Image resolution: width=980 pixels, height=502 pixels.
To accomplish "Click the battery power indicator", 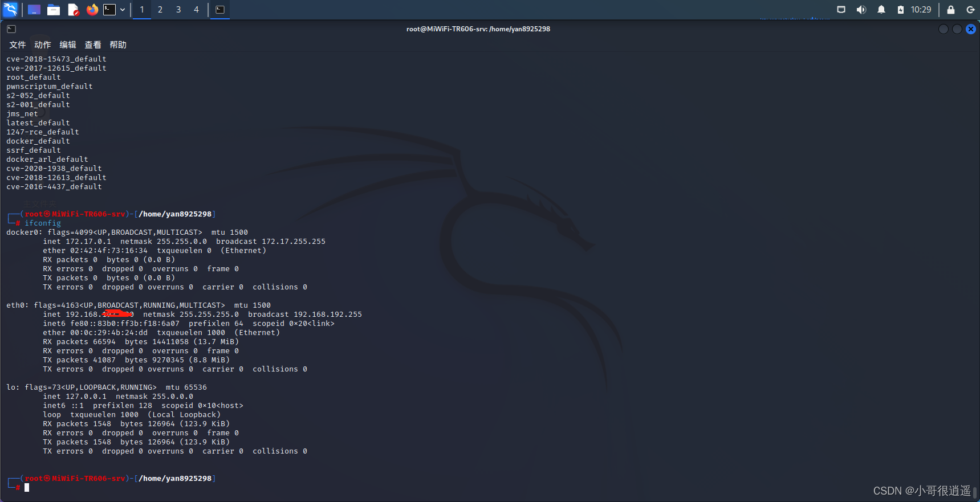I will click(901, 10).
